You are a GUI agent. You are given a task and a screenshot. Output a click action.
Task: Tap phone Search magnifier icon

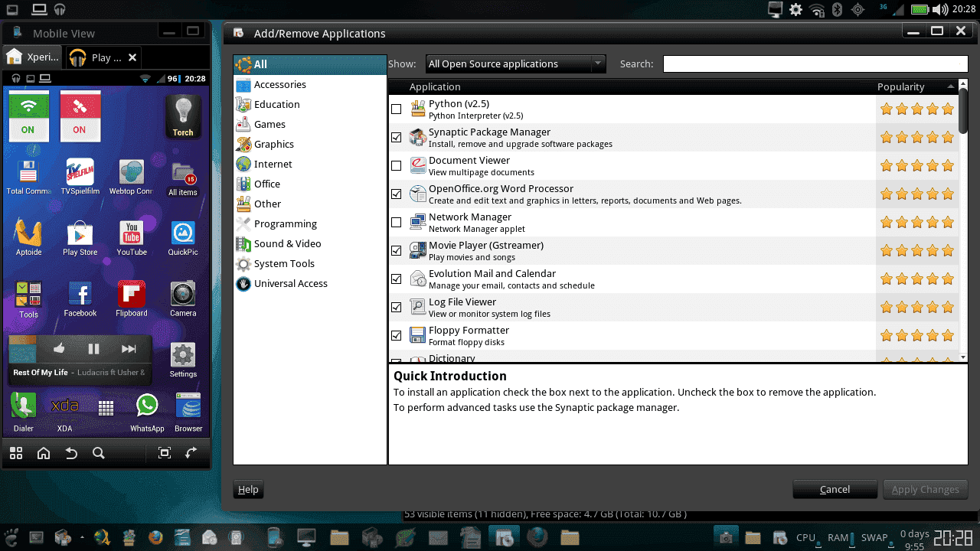pos(98,453)
